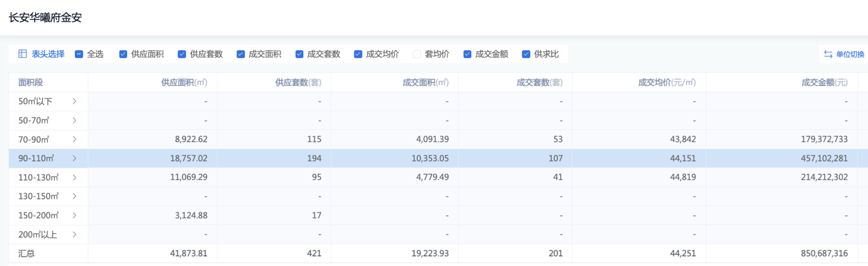Click the 供应套数(套) column header

pyautogui.click(x=298, y=82)
